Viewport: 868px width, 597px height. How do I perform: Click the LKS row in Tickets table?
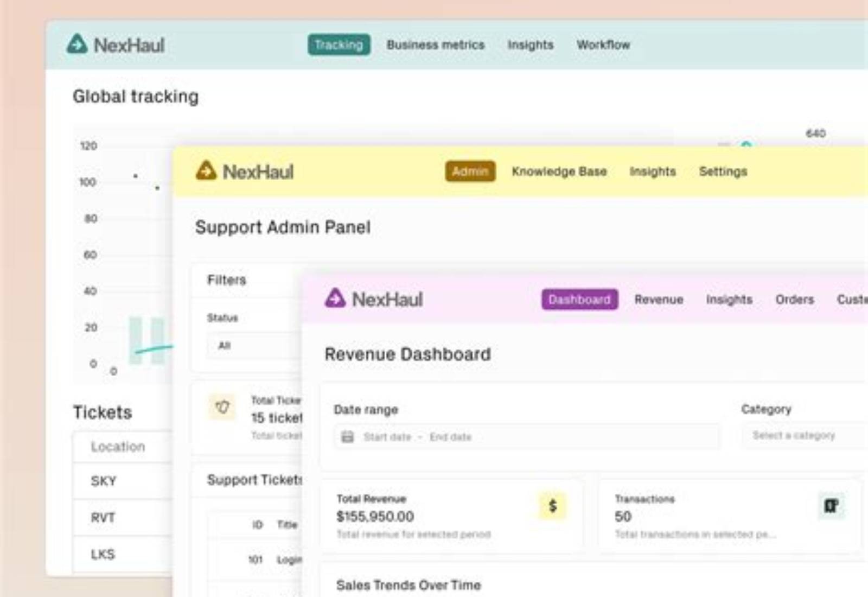click(123, 554)
